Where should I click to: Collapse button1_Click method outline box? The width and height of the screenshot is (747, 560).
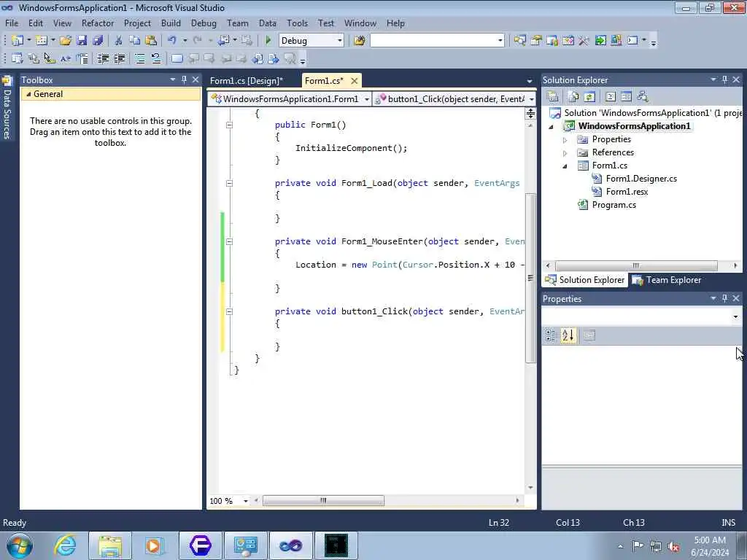click(x=229, y=311)
